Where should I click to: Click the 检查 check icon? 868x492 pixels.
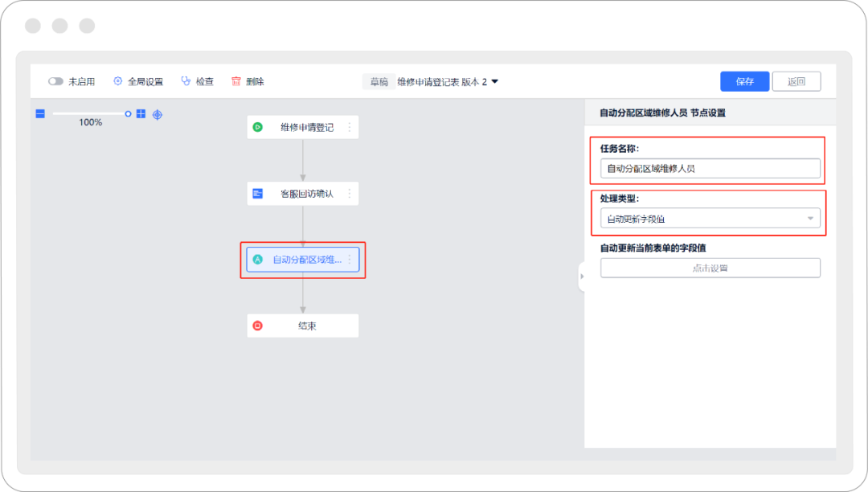coord(186,81)
